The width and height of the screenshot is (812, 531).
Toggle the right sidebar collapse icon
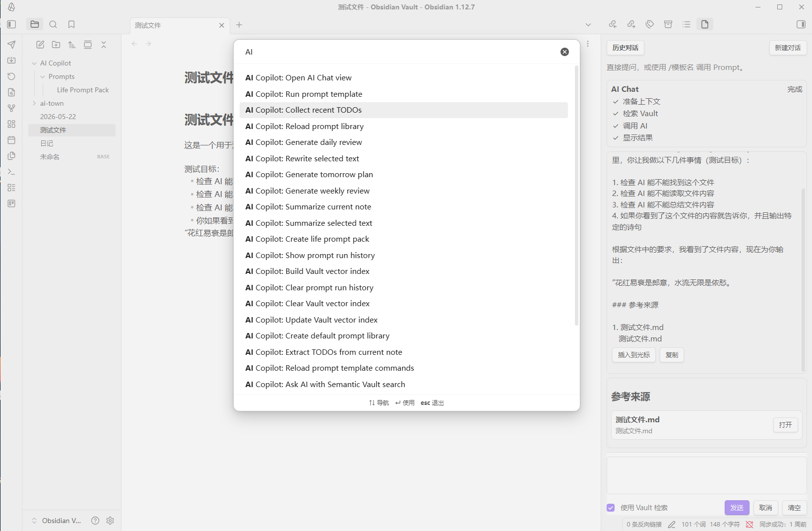[801, 24]
